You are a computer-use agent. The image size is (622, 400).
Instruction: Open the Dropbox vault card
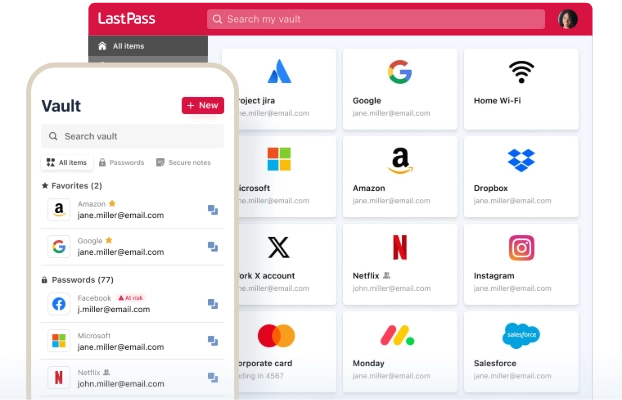(521, 177)
